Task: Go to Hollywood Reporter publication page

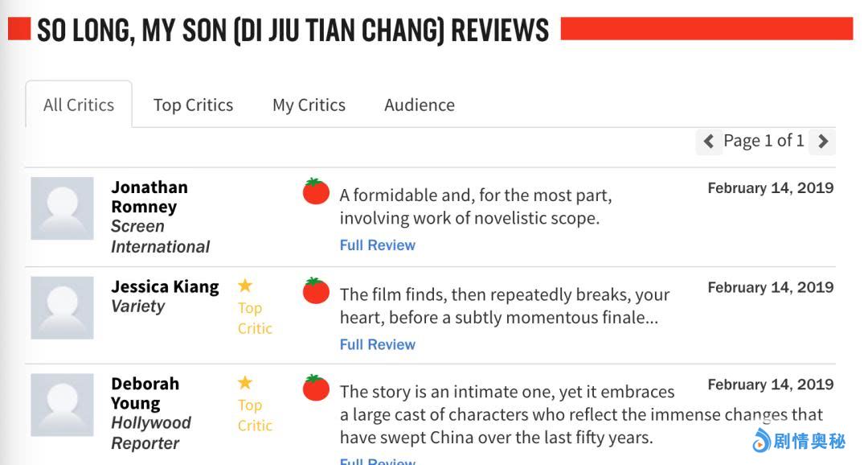Action: pos(150,433)
